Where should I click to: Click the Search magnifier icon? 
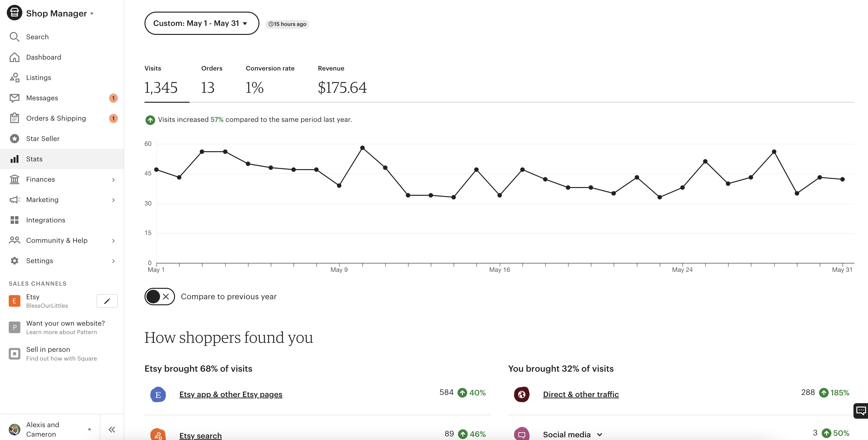coord(15,37)
